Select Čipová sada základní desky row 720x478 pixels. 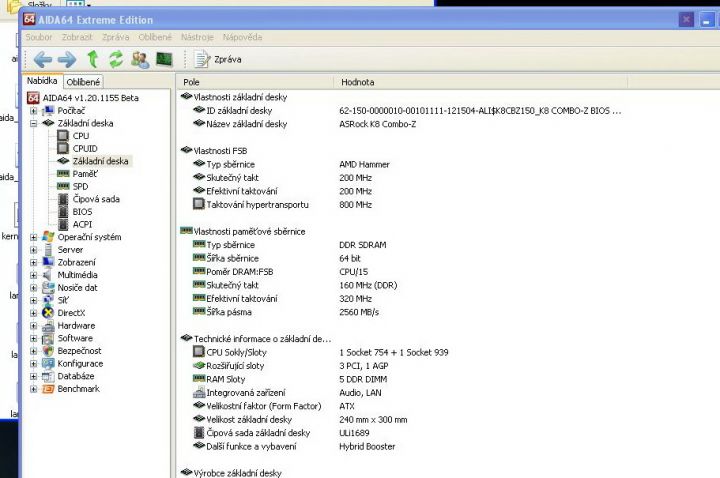281,433
